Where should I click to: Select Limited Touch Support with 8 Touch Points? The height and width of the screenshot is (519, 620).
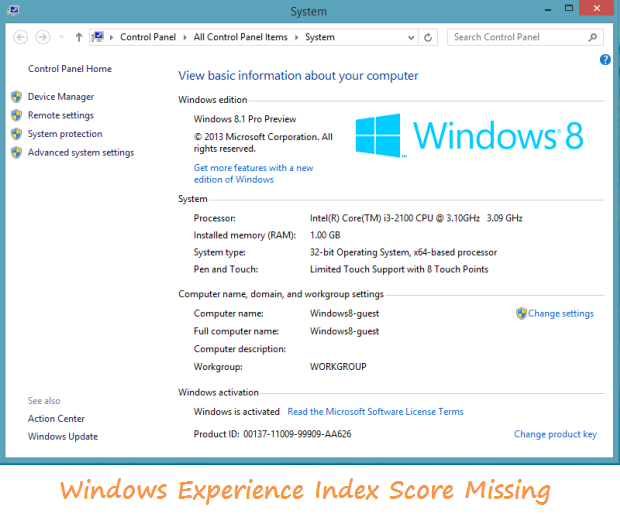399,269
